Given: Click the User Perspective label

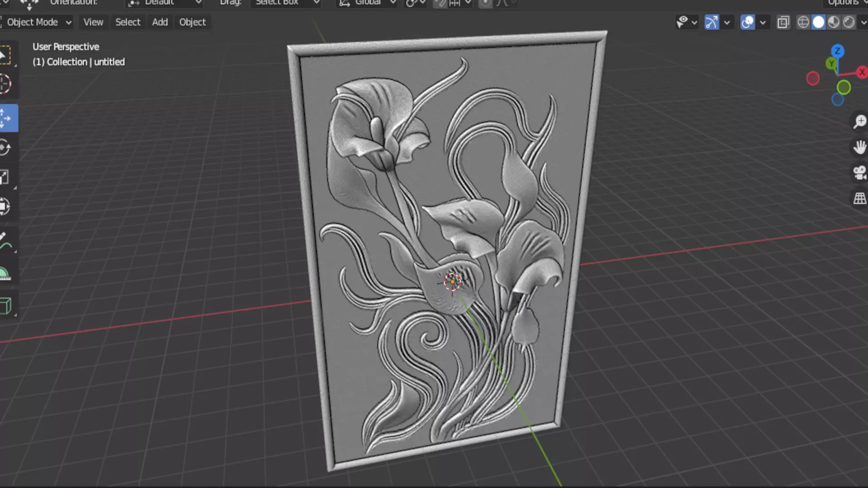Looking at the screenshot, I should (x=66, y=47).
